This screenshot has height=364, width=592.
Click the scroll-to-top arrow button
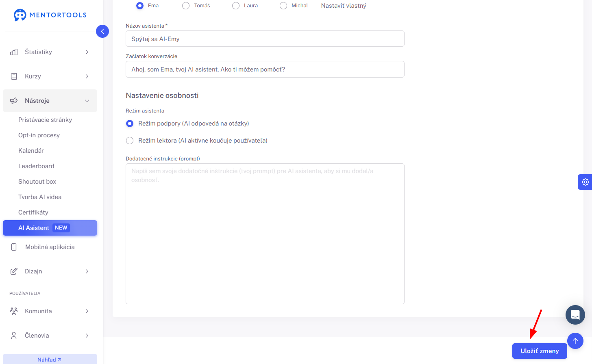tap(575, 341)
